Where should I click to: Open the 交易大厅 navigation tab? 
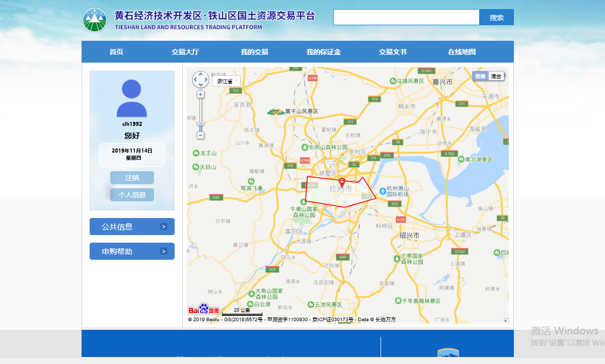tap(185, 52)
